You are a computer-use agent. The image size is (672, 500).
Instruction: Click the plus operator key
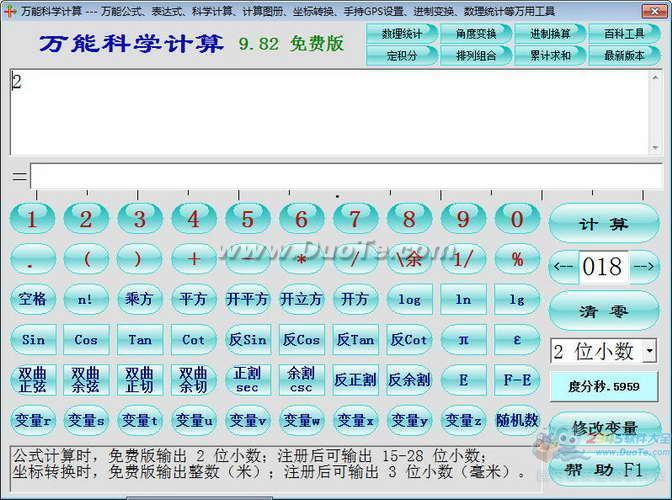click(x=194, y=259)
